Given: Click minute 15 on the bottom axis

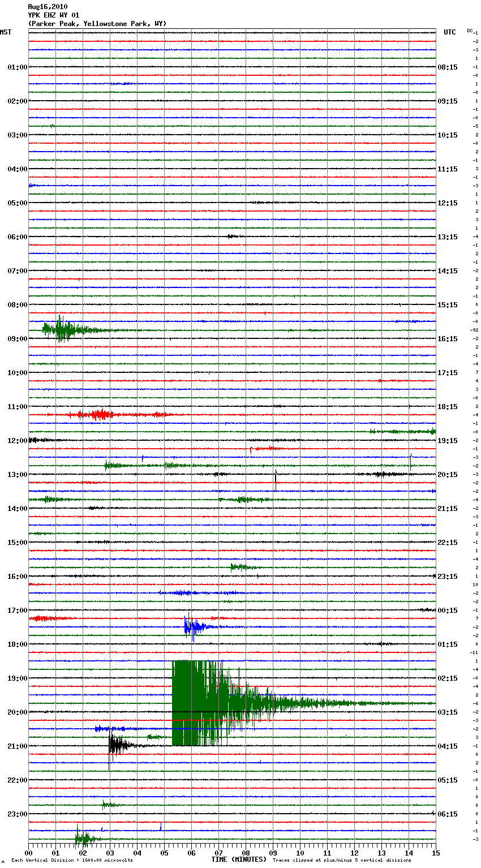Looking at the screenshot, I should pyautogui.click(x=436, y=853).
